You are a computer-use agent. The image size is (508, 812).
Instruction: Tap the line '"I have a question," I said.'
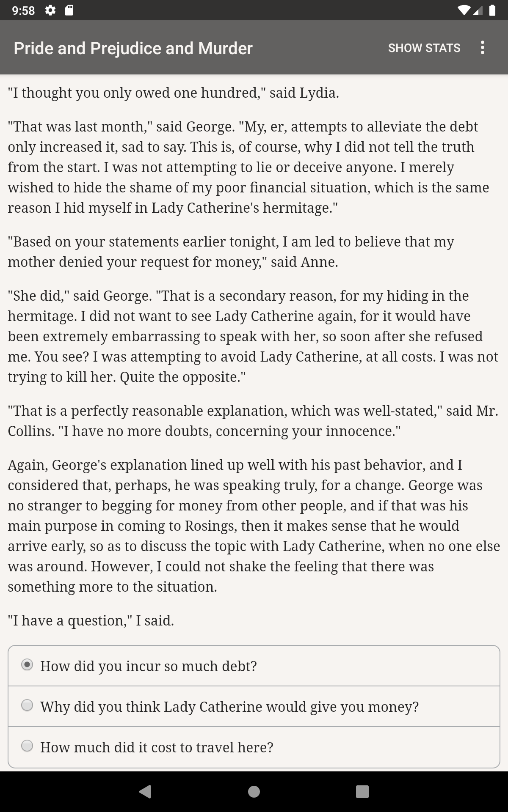point(91,620)
